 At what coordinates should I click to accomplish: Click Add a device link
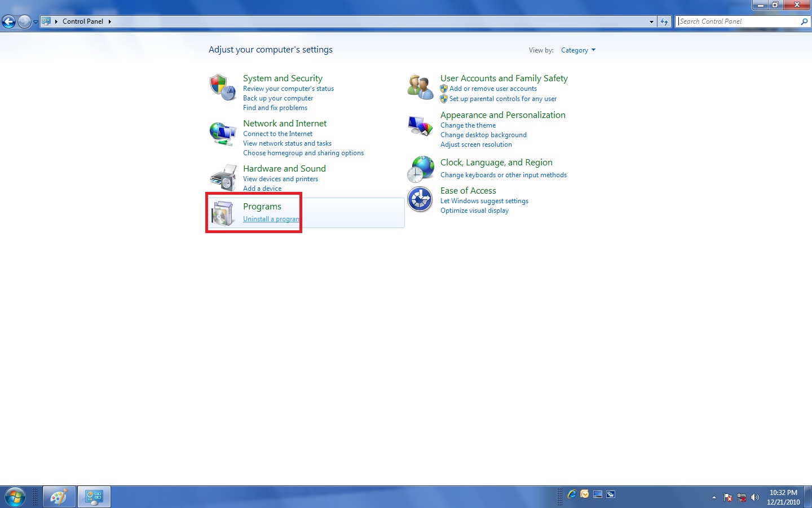coord(262,189)
